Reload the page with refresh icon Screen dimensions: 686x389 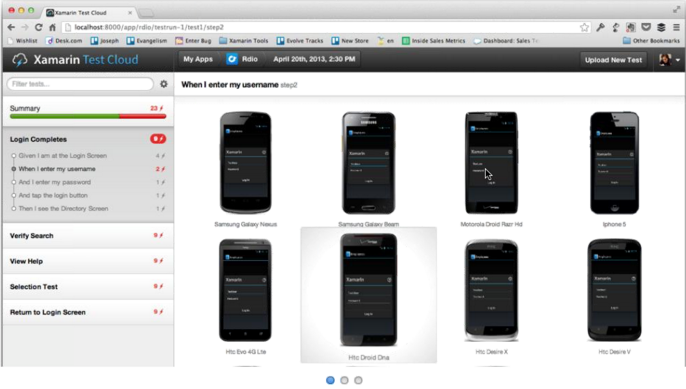[38, 27]
